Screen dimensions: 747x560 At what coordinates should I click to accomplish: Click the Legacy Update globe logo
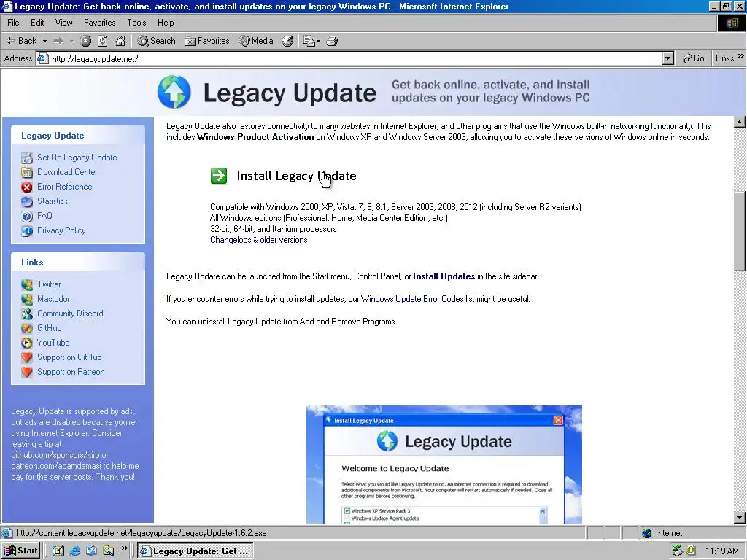174,92
